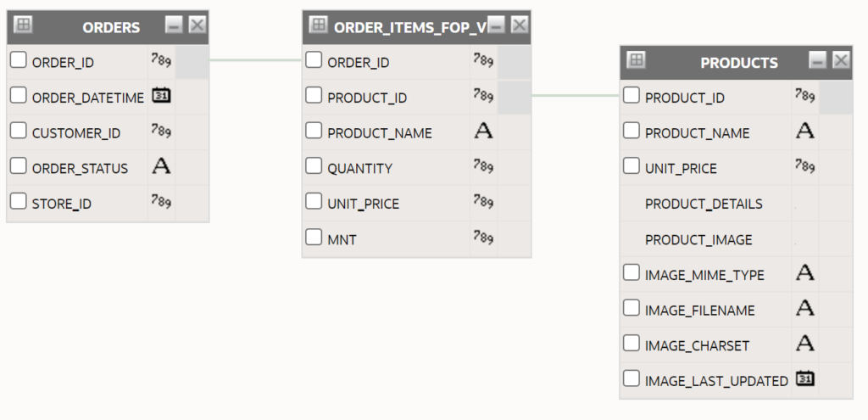Click join cell beside ORDER_ITEMS_FOP_V ORDER_ID
Viewport: 868px width, 420px height.
[515, 61]
